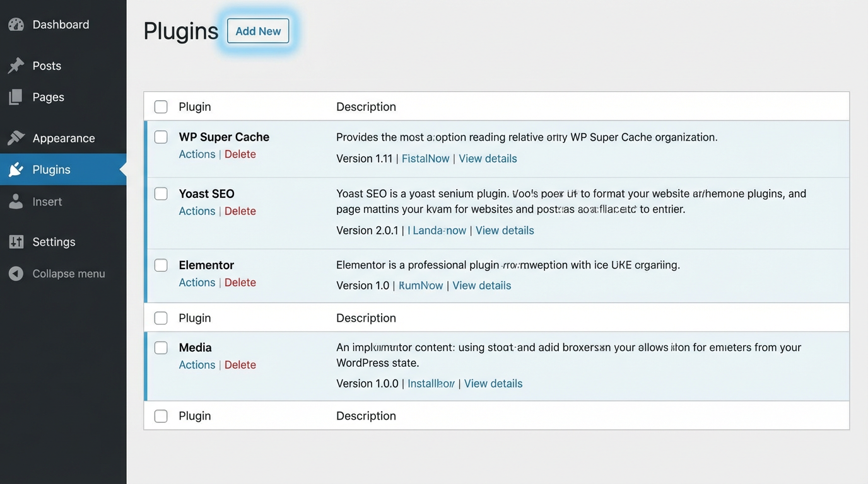The width and height of the screenshot is (868, 484).
Task: Check the Elementor plugin checkbox
Action: pos(161,265)
